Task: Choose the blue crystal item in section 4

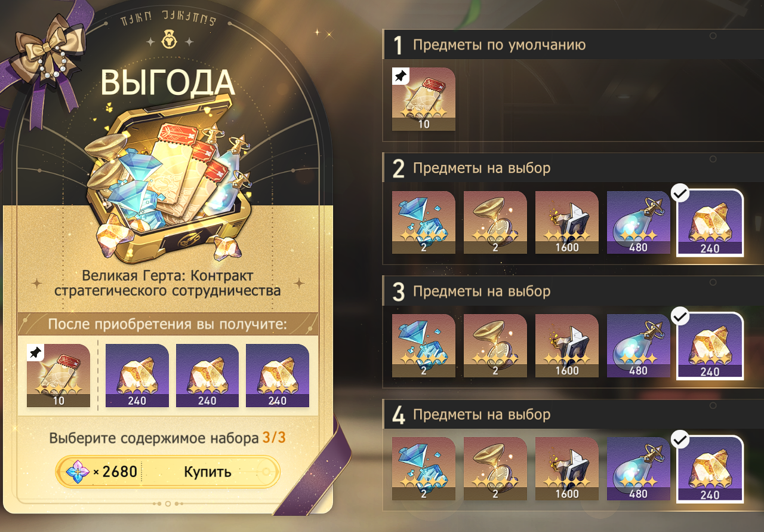Action: (x=424, y=469)
